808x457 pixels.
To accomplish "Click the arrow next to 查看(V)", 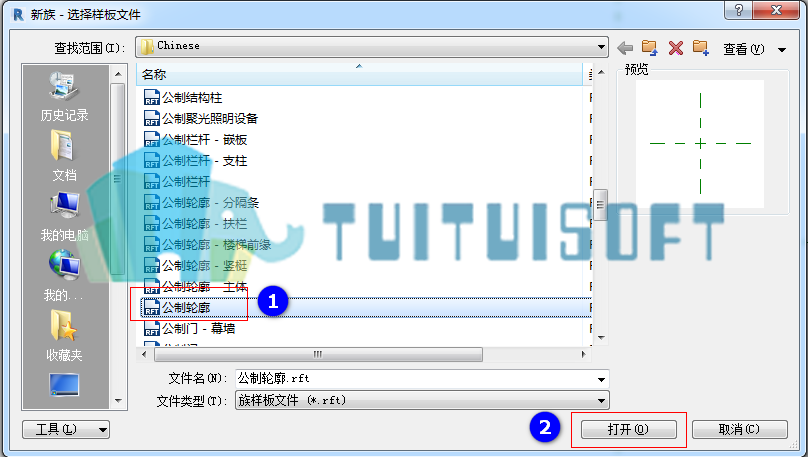I will (782, 50).
